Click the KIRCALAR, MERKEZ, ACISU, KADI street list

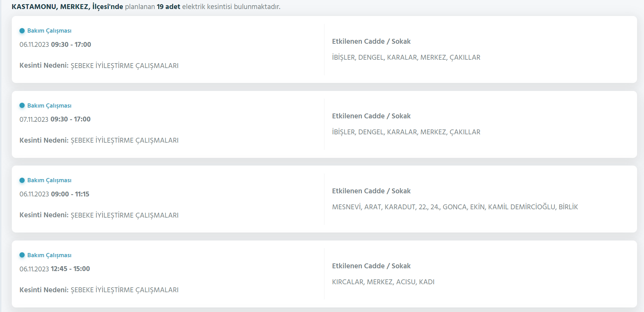pos(383,282)
